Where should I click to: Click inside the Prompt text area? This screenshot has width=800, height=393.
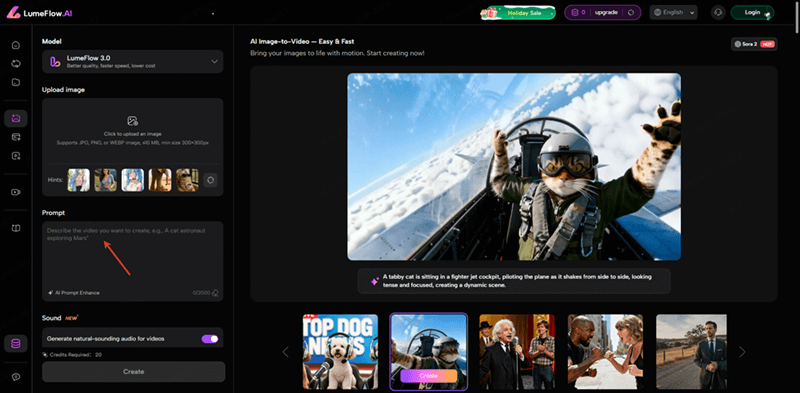[133, 261]
